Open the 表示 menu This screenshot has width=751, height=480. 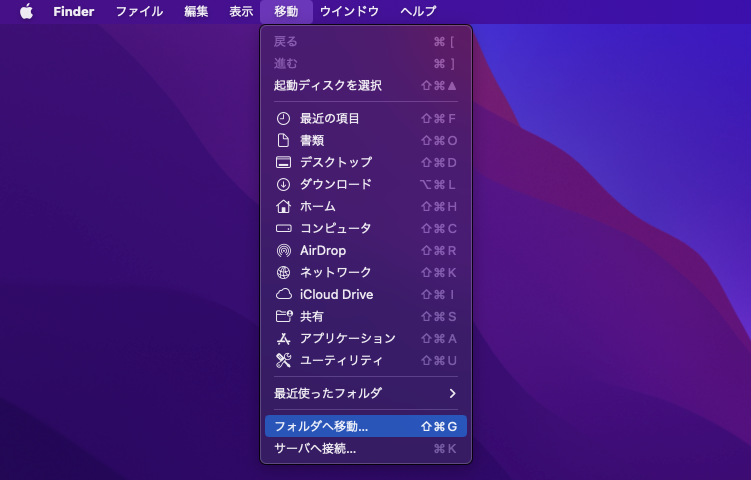[241, 11]
